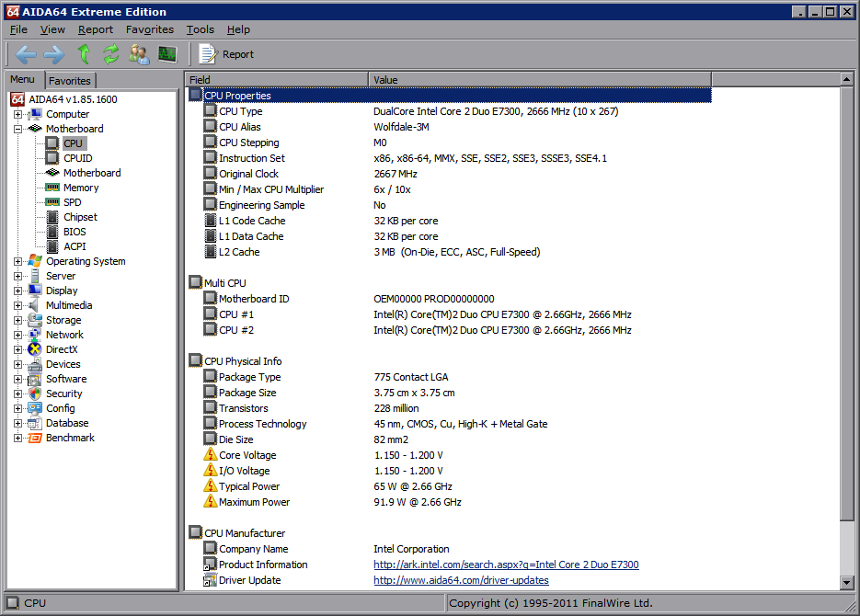Screen dimensions: 860x616
Task: Click the scrollbar down arrow
Action: (847, 583)
